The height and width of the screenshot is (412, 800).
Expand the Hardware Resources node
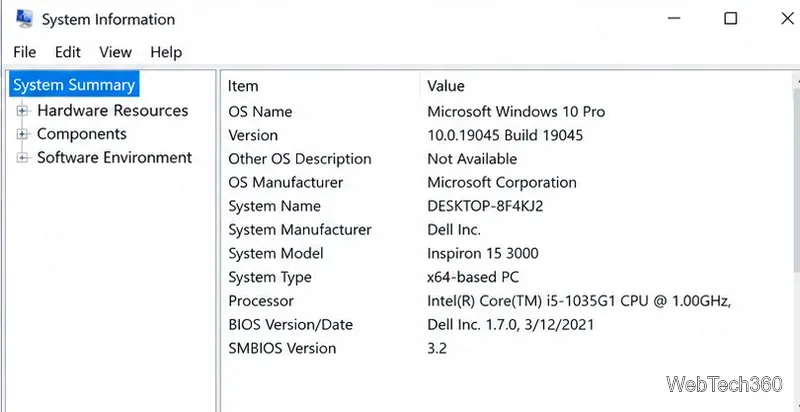point(22,111)
